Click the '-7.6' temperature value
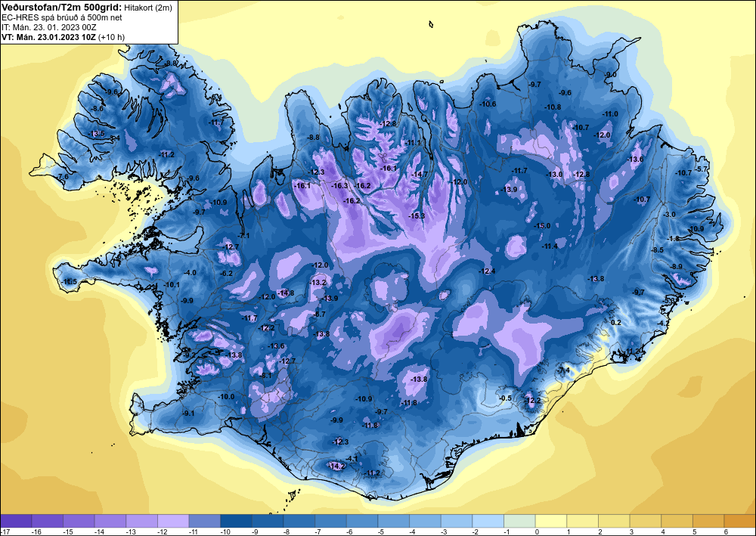The width and height of the screenshot is (756, 536). (x=64, y=177)
